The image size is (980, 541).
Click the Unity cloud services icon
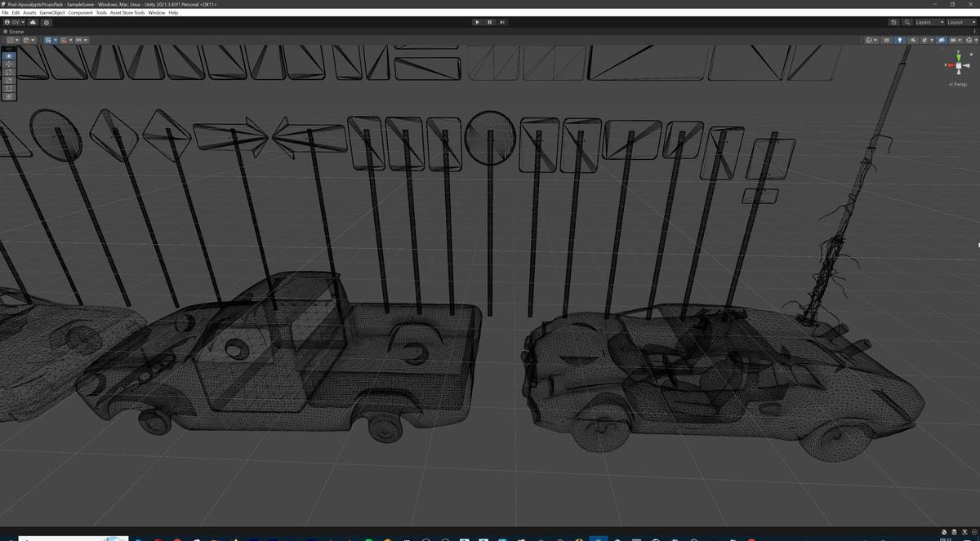click(32, 22)
